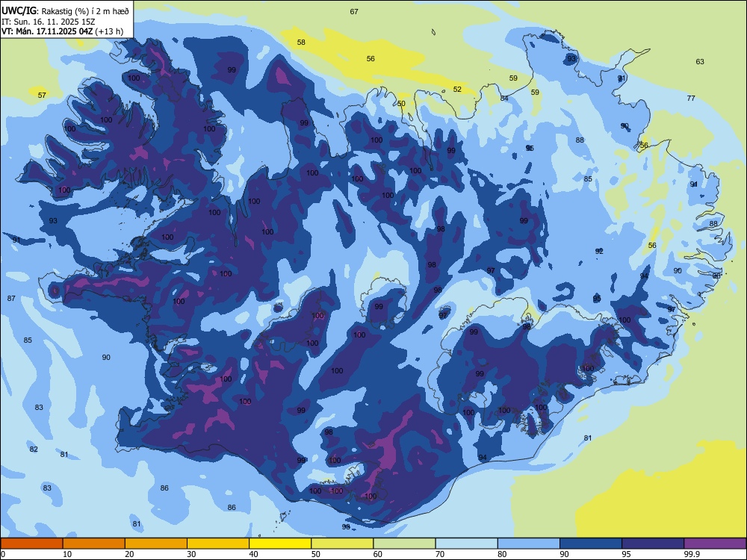Click the light blue 70–80 legend swatch
This screenshot has height=560, width=747.
point(466,544)
